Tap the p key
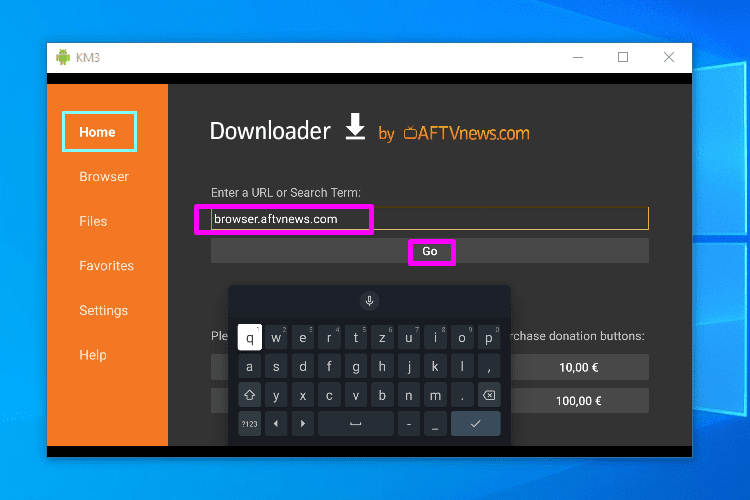Screen dimensions: 750x500 click(488, 338)
